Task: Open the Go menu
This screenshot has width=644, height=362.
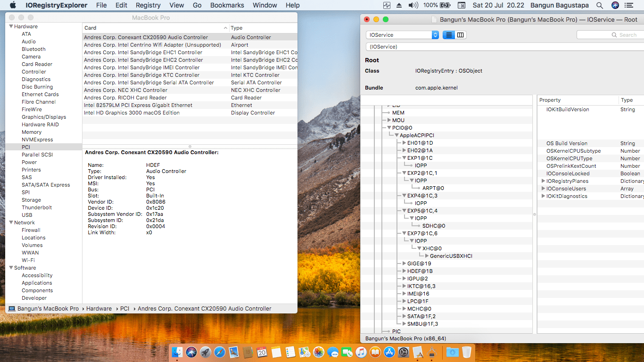Action: (x=197, y=5)
